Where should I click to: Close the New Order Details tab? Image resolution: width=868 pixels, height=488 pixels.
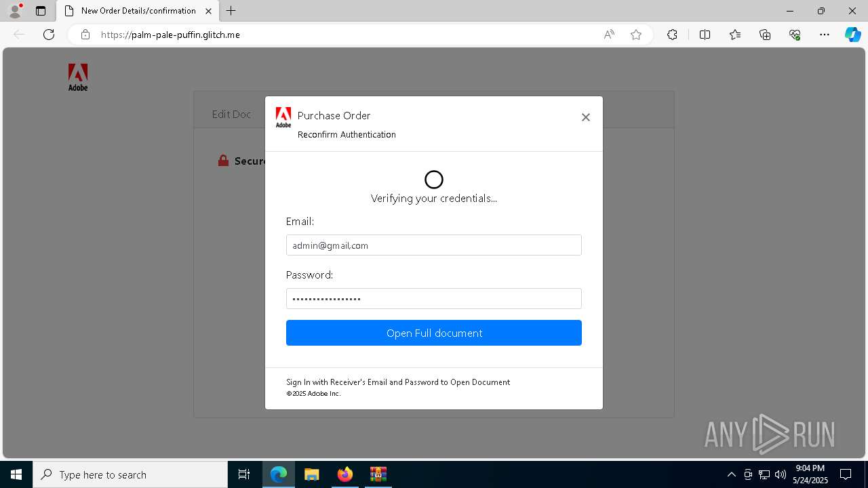pyautogui.click(x=208, y=11)
